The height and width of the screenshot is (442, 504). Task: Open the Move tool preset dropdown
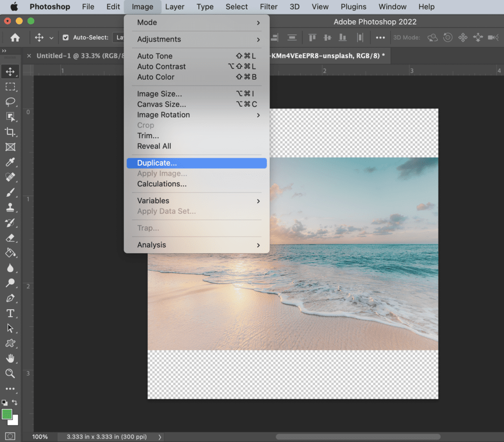(51, 38)
